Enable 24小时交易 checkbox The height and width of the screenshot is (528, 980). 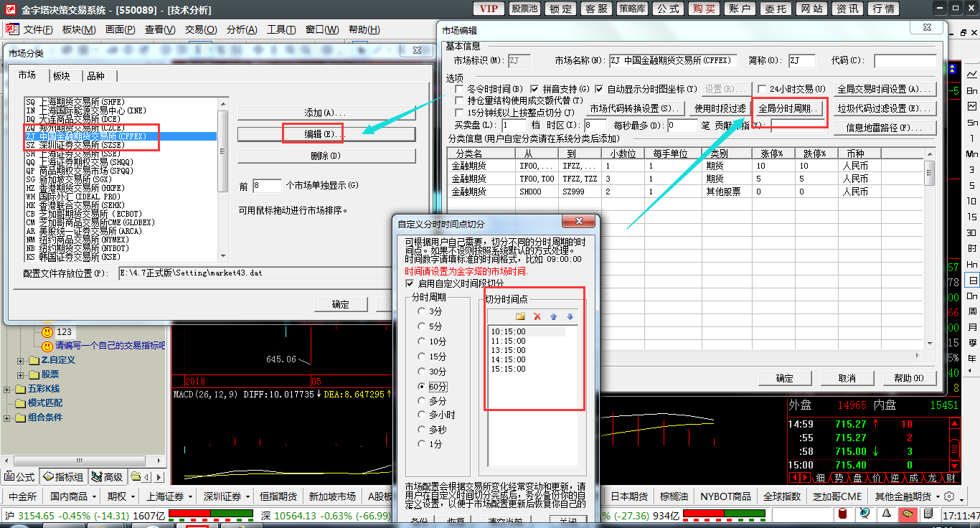click(x=763, y=89)
